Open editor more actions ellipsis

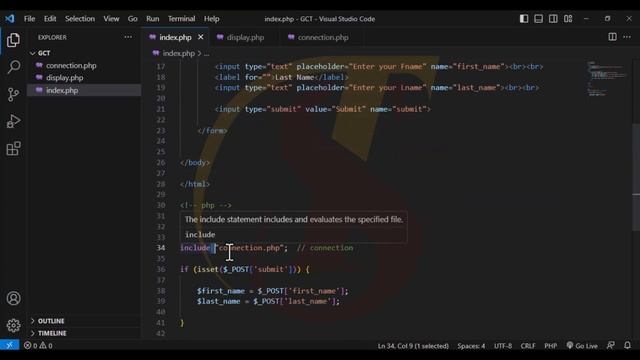coord(627,37)
